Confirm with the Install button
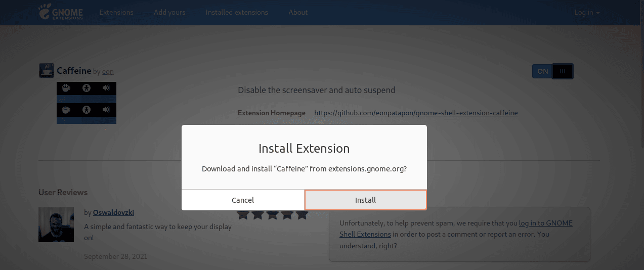Screen dimensions: 644x270 [365, 200]
